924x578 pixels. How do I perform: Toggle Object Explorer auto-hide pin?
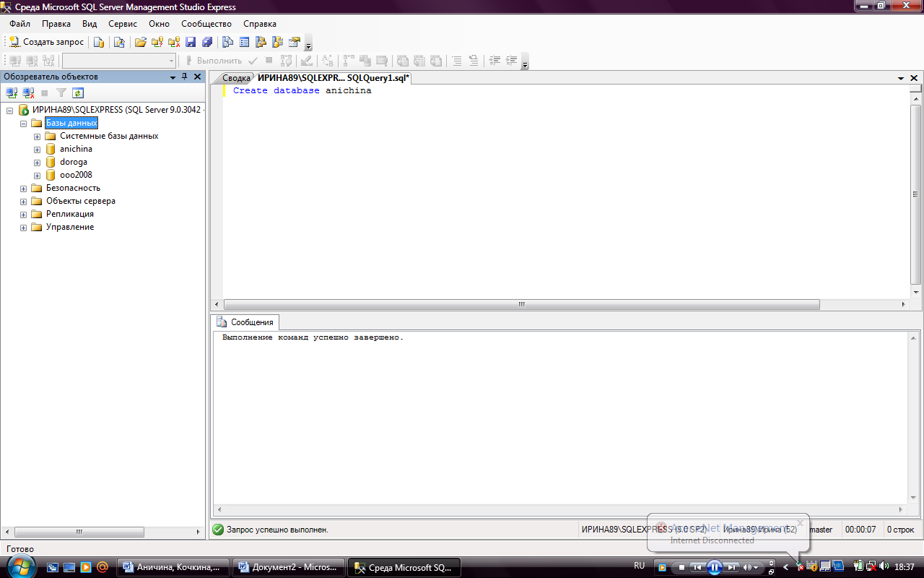click(x=185, y=77)
